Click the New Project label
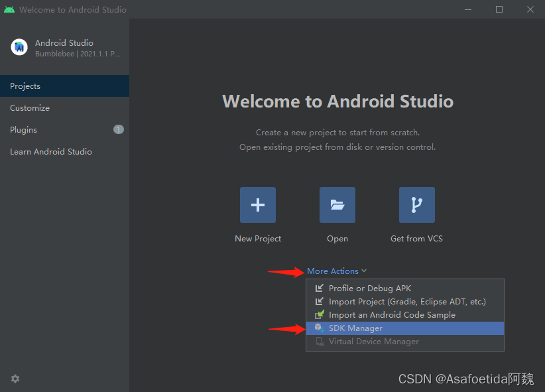 coord(258,239)
